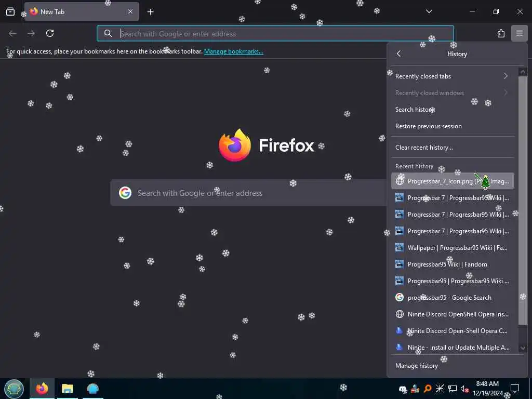Open File Explorer from the taskbar
This screenshot has height=399, width=532.
click(x=68, y=389)
